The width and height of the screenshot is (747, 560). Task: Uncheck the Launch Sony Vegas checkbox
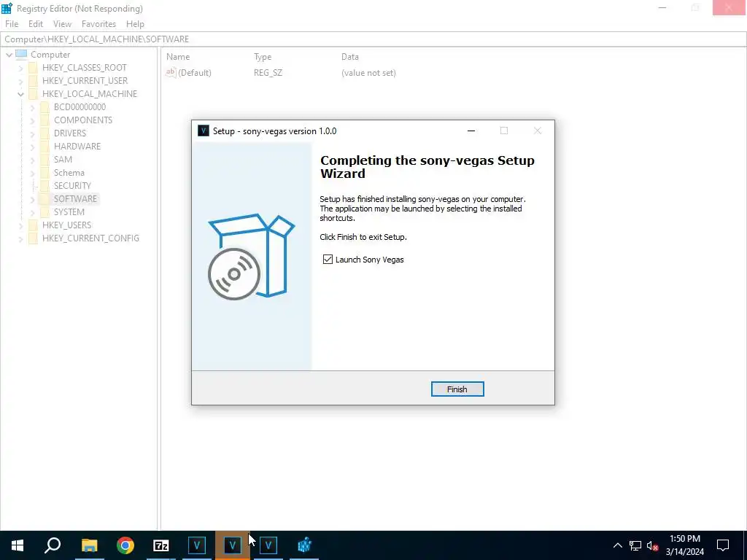click(x=328, y=259)
